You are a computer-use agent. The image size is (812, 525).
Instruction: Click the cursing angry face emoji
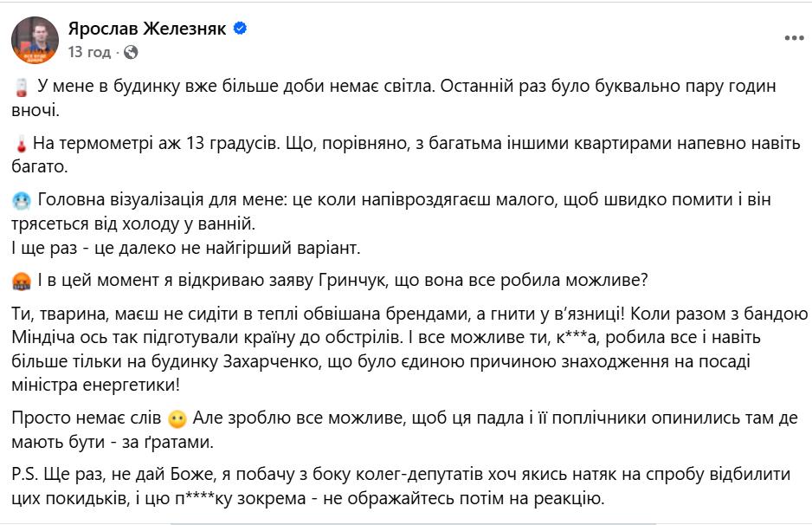click(22, 281)
